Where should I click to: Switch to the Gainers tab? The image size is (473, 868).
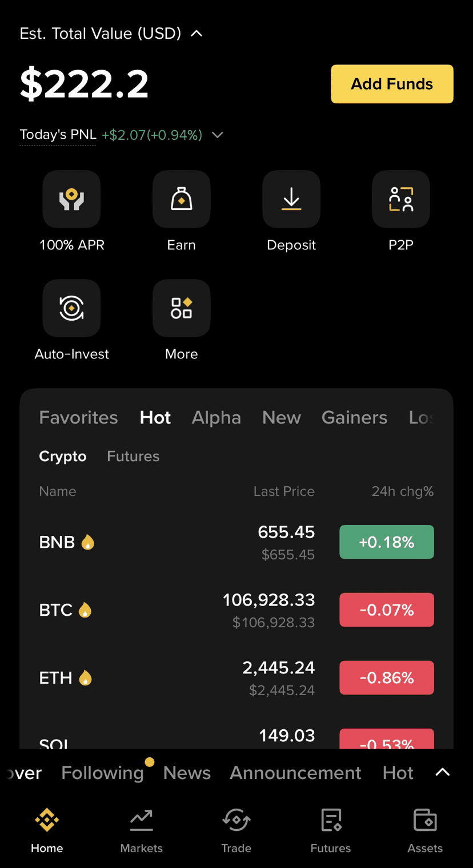click(354, 418)
